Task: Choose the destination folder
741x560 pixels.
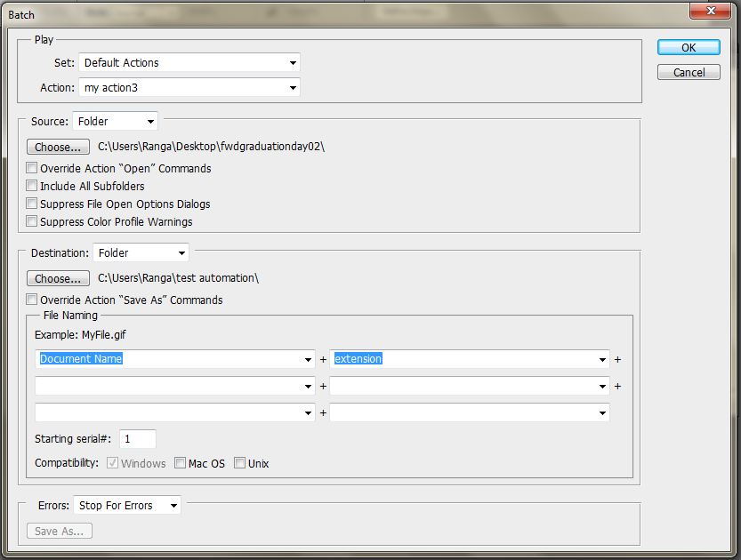Action: [59, 278]
